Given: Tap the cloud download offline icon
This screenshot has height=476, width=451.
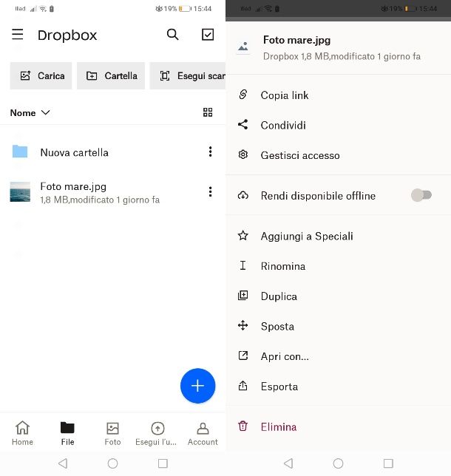Looking at the screenshot, I should pyautogui.click(x=243, y=195).
